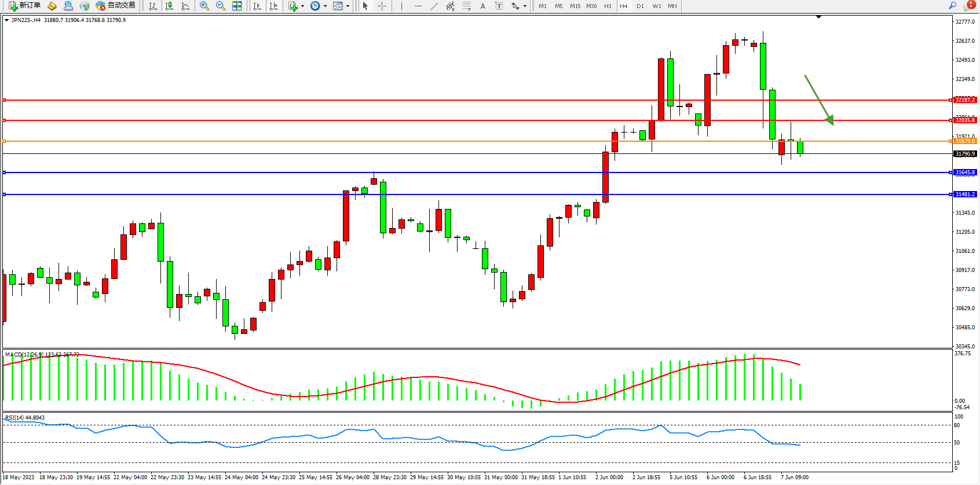Click the red 32187.2 price level label
980x485 pixels.
[965, 100]
